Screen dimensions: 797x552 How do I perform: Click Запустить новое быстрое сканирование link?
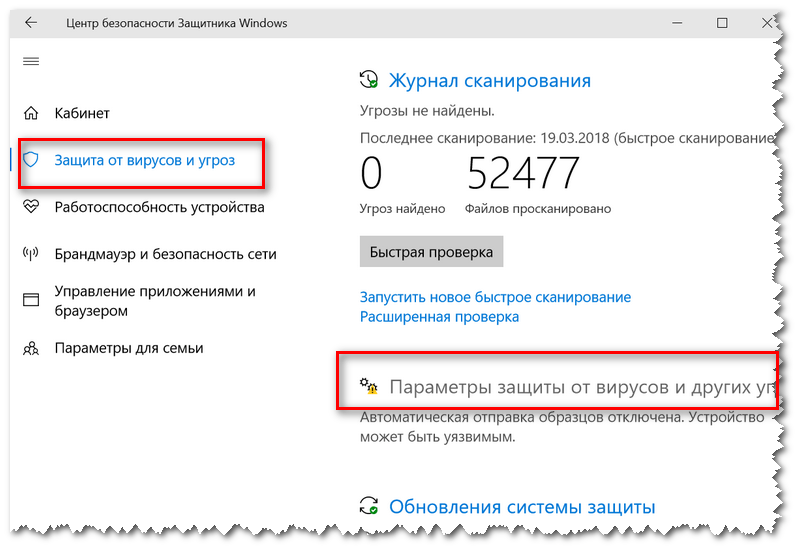pyautogui.click(x=496, y=297)
